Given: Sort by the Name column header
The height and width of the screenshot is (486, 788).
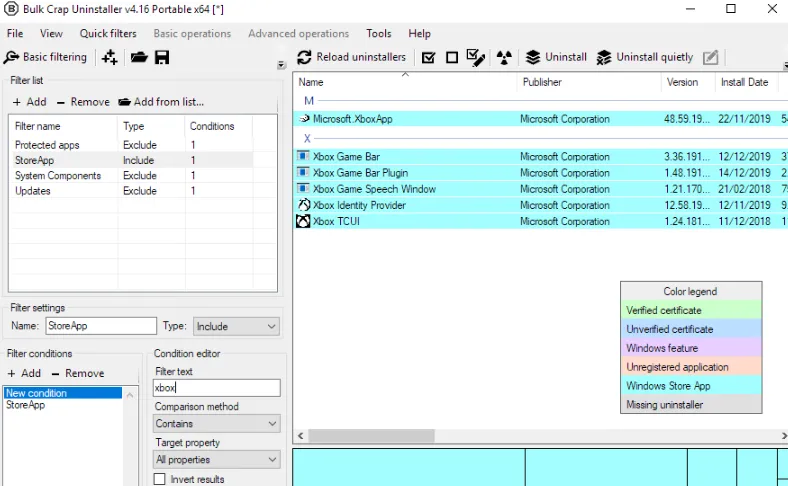Looking at the screenshot, I should pos(405,82).
